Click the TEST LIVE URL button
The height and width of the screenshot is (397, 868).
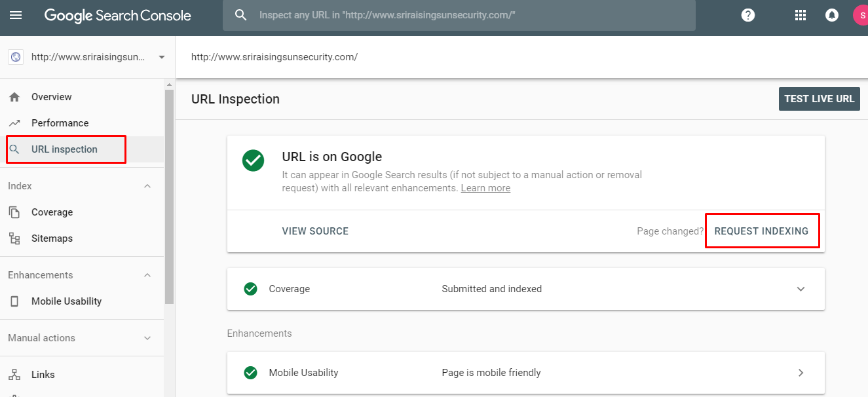(819, 98)
